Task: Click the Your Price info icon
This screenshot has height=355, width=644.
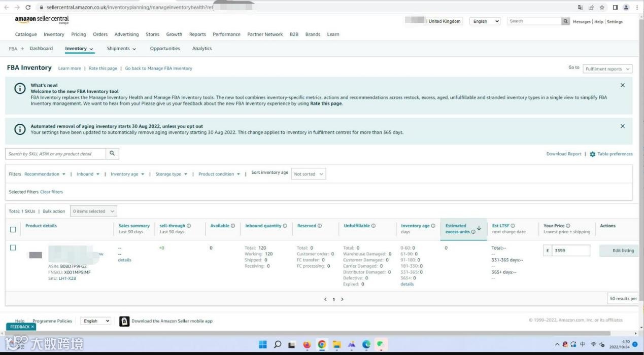Action: [568, 226]
